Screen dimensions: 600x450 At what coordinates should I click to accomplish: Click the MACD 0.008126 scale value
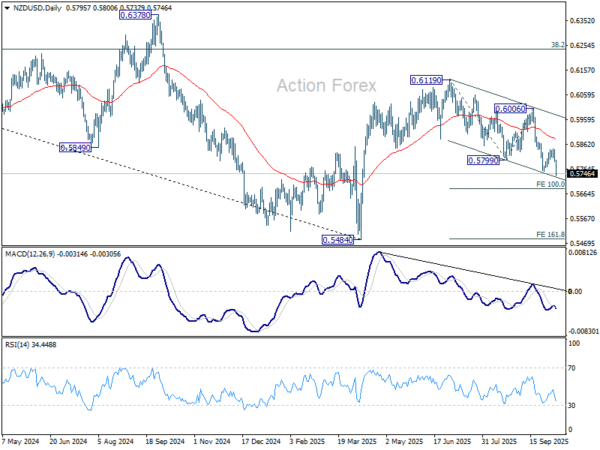pos(583,253)
